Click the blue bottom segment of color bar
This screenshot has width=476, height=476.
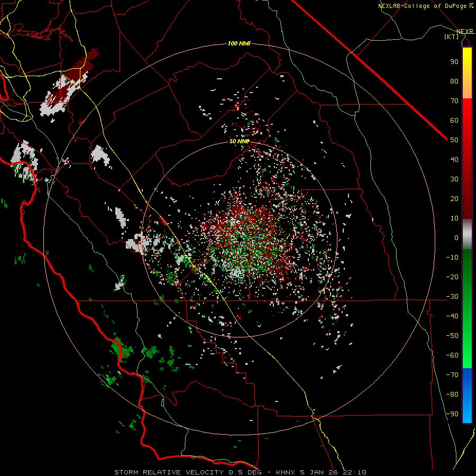(x=467, y=396)
